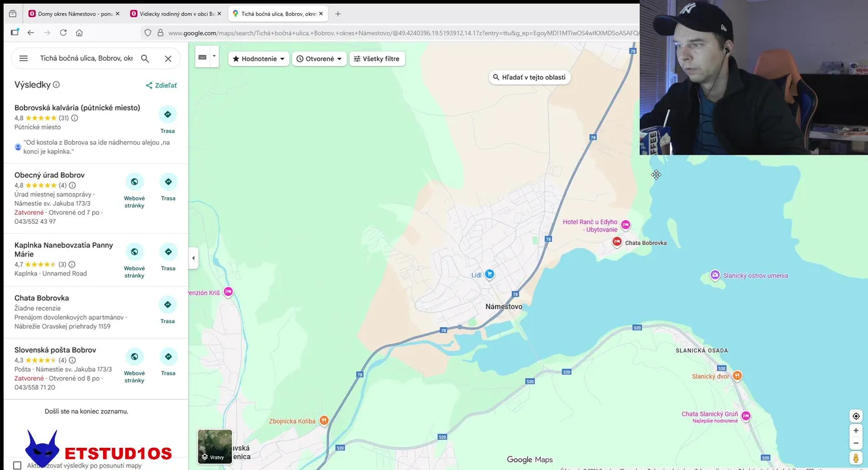Select the Street View pegman
This screenshot has width=868, height=470.
pyautogui.click(x=856, y=458)
